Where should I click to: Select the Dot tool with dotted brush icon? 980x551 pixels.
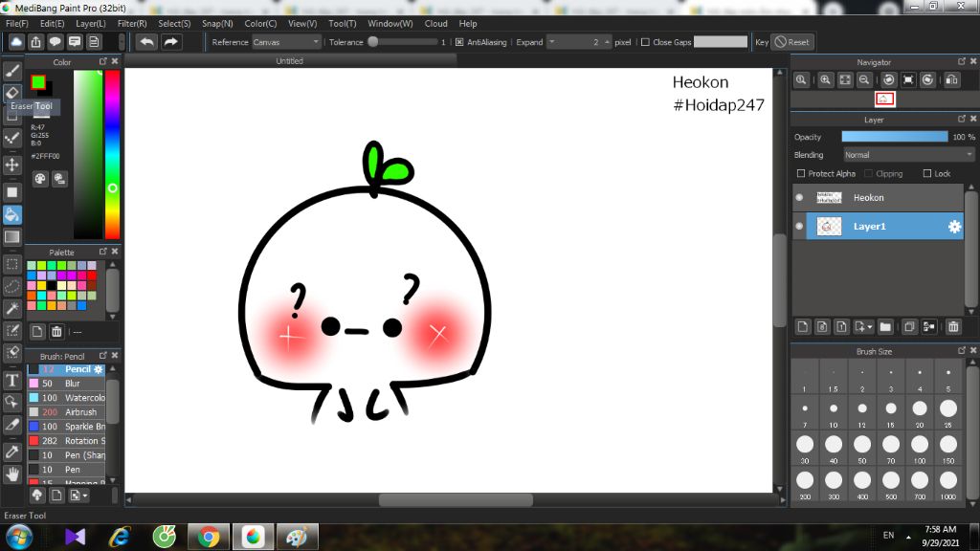point(11,138)
